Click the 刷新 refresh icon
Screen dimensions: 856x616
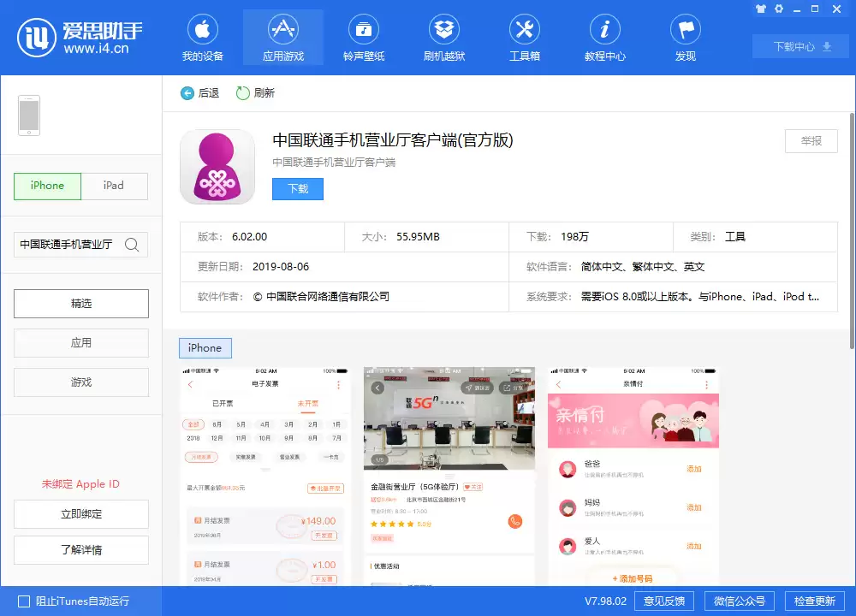[x=242, y=93]
